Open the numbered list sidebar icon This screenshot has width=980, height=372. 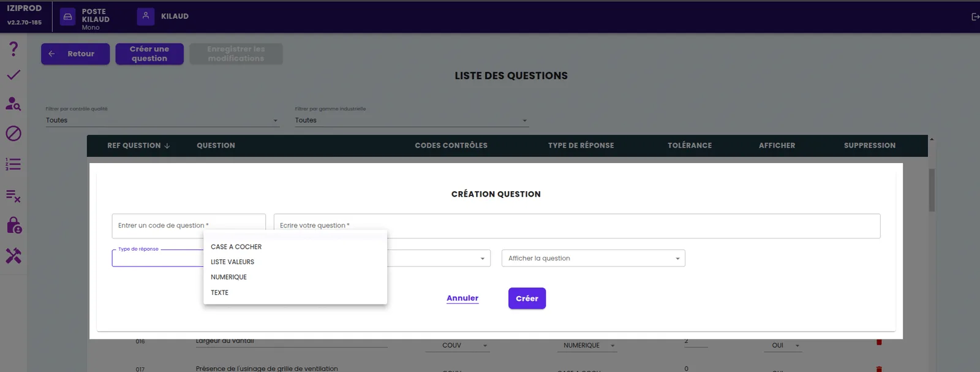coord(13,164)
